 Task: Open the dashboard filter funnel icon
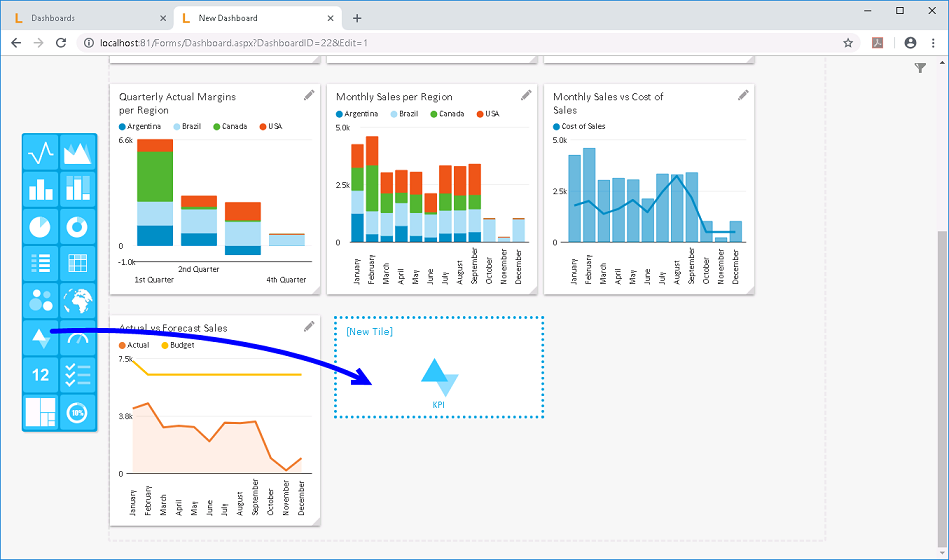(x=920, y=68)
